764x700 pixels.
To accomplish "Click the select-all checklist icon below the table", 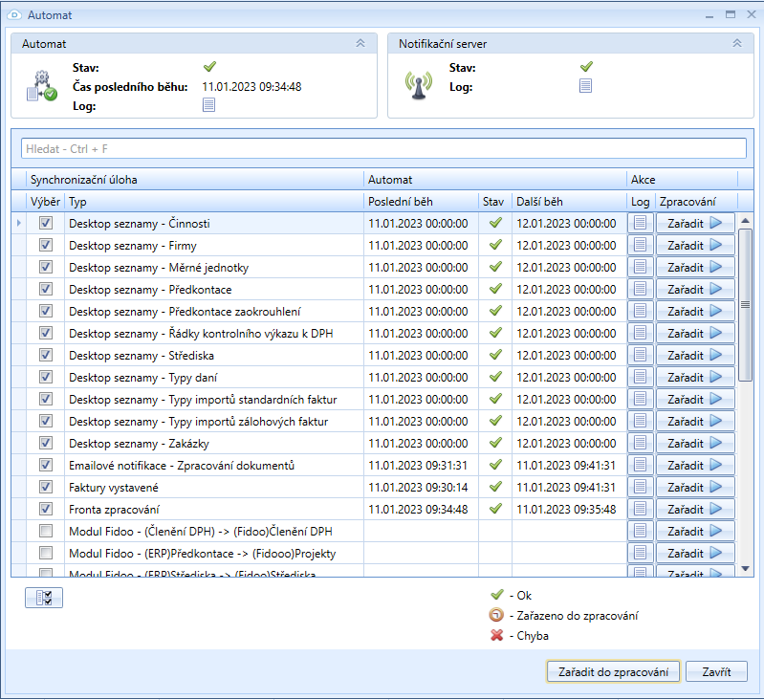I will [x=43, y=598].
